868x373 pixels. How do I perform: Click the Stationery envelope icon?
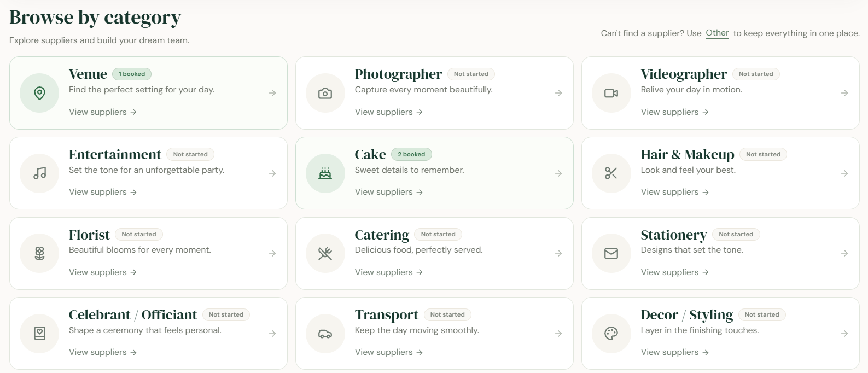point(611,253)
